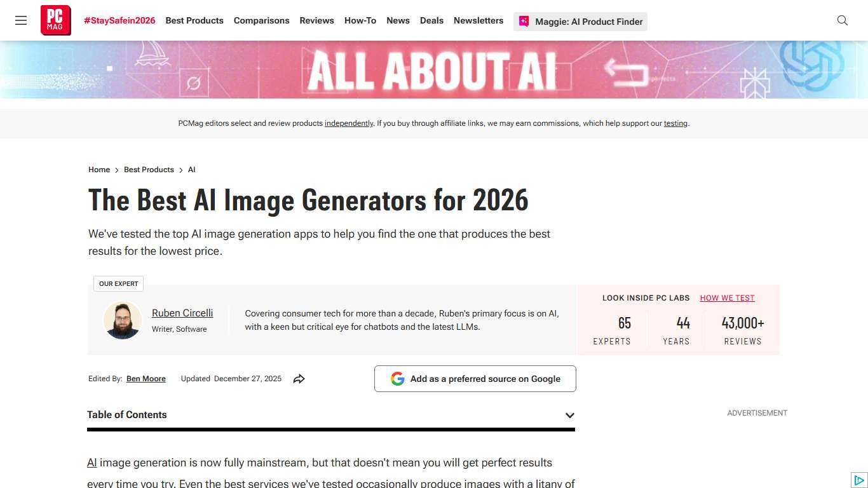Click the 'Maggie: AI Product Finder' button
Image resolution: width=868 pixels, height=488 pixels.
(580, 21)
